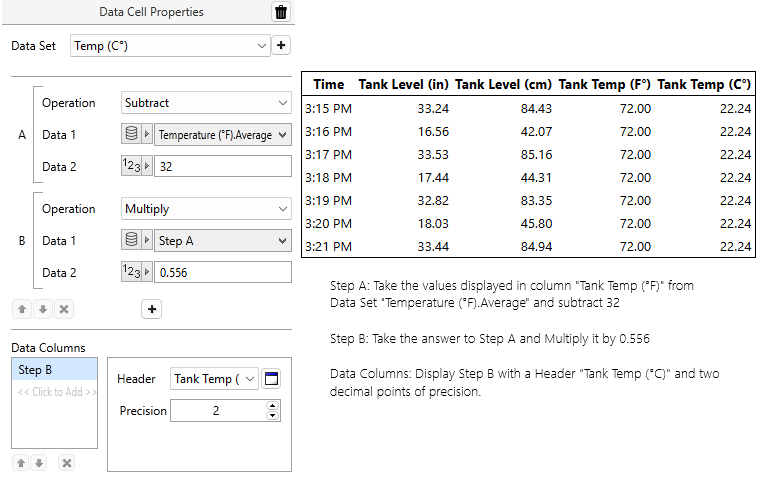Click the remove X icon under Data Columns

tap(66, 463)
